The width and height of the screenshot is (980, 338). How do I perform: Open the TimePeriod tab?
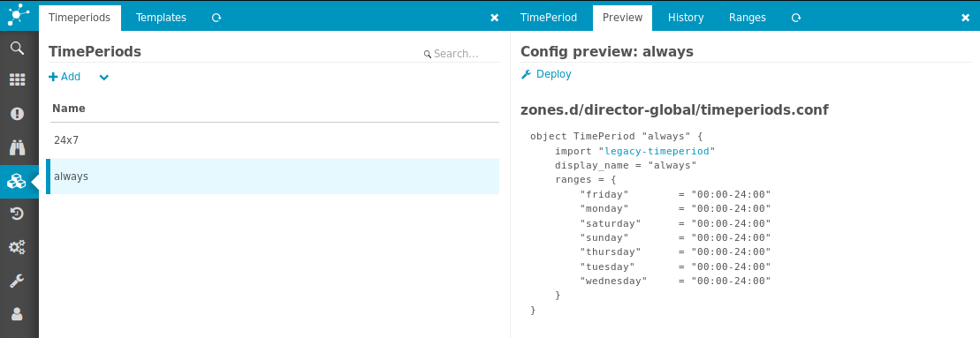point(549,18)
